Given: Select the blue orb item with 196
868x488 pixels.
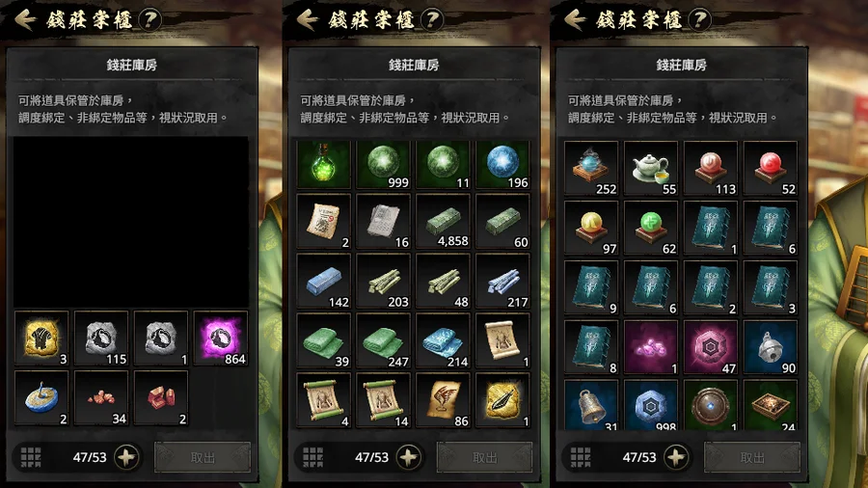Looking at the screenshot, I should 502,164.
